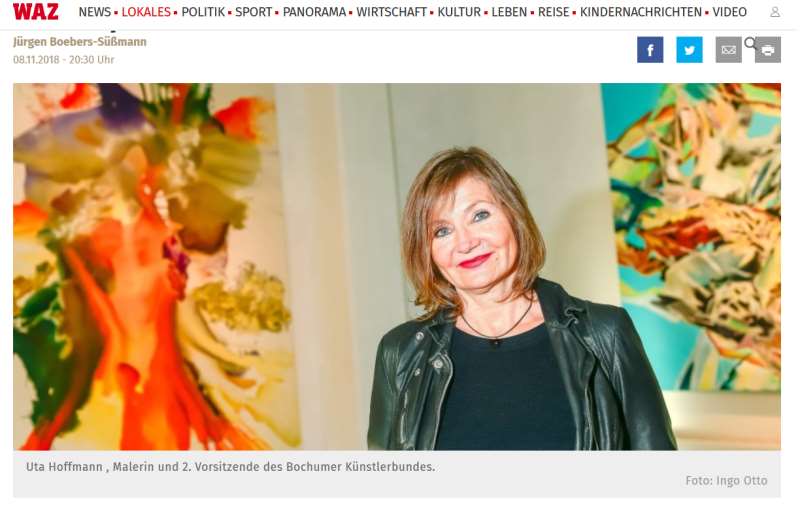Open the LOKALES section
This screenshot has width=800, height=516.
pyautogui.click(x=146, y=12)
